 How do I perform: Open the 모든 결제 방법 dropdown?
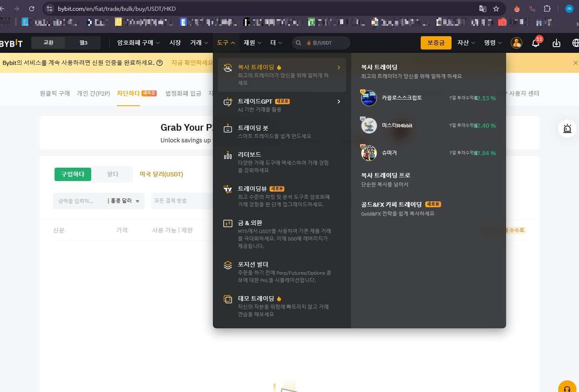182,201
